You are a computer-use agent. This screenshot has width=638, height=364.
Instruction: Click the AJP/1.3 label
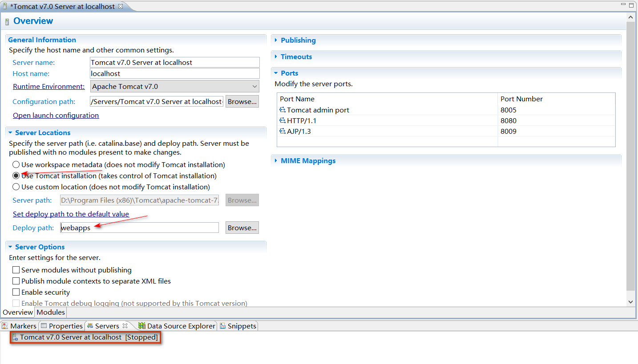299,131
